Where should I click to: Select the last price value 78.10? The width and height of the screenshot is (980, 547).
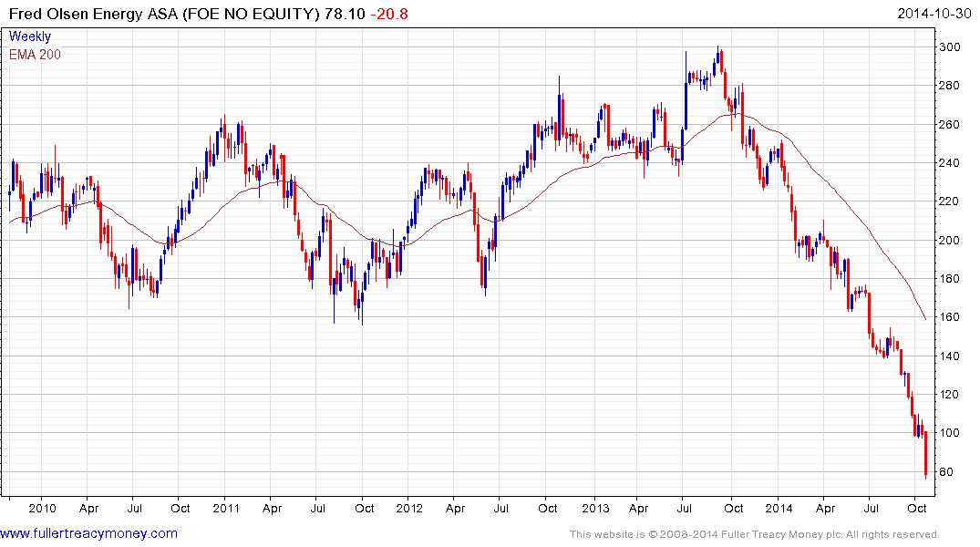[x=345, y=13]
